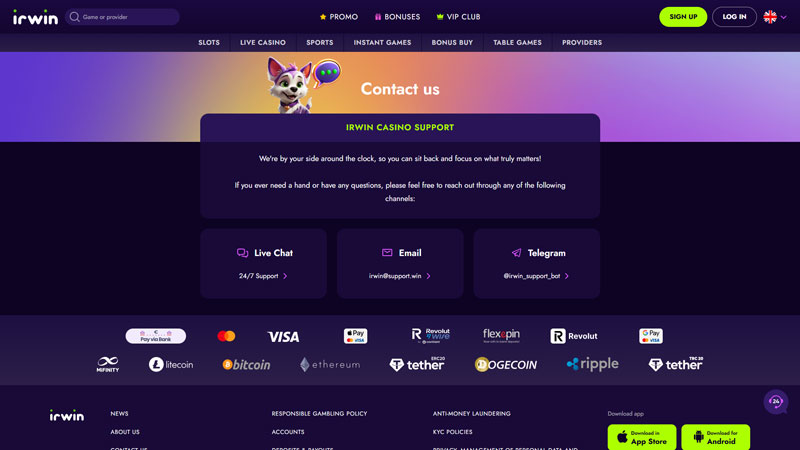Image resolution: width=800 pixels, height=450 pixels.
Task: Click the Log In button
Action: [734, 17]
